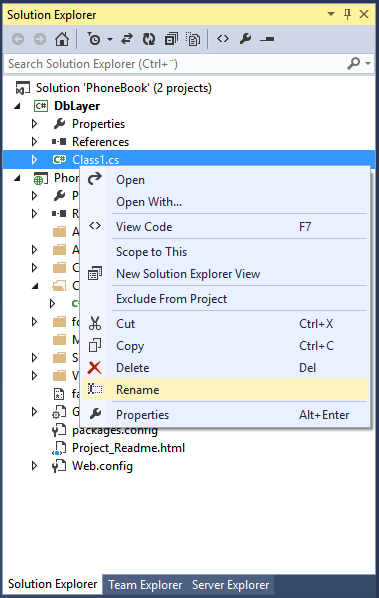Toggle the Show All Files icon
The image size is (379, 598).
(x=193, y=39)
